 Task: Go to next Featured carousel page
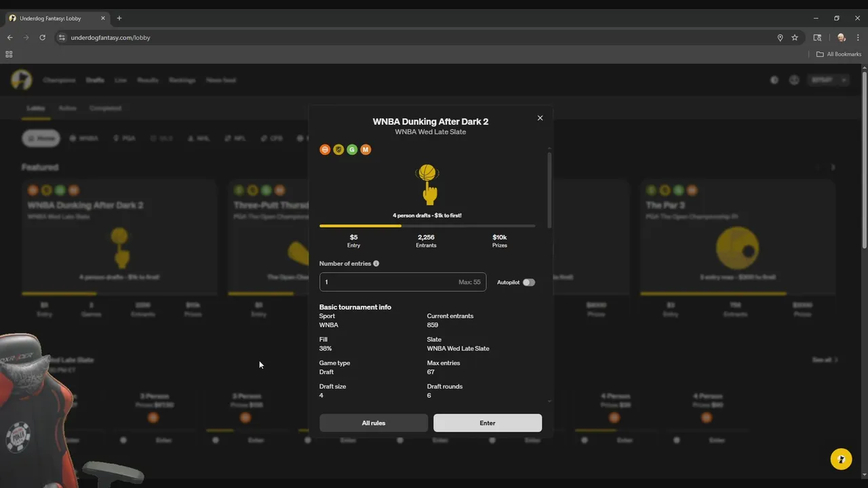tap(833, 167)
